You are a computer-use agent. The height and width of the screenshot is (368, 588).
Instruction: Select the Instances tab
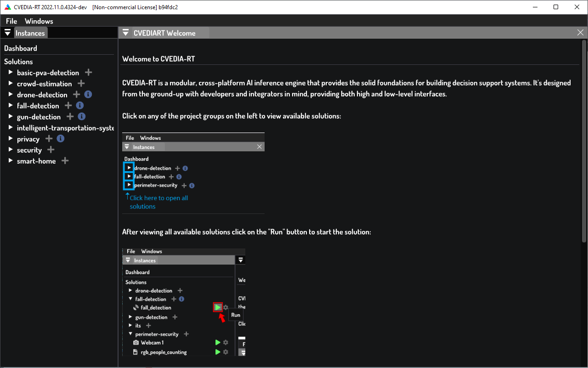[x=30, y=33]
